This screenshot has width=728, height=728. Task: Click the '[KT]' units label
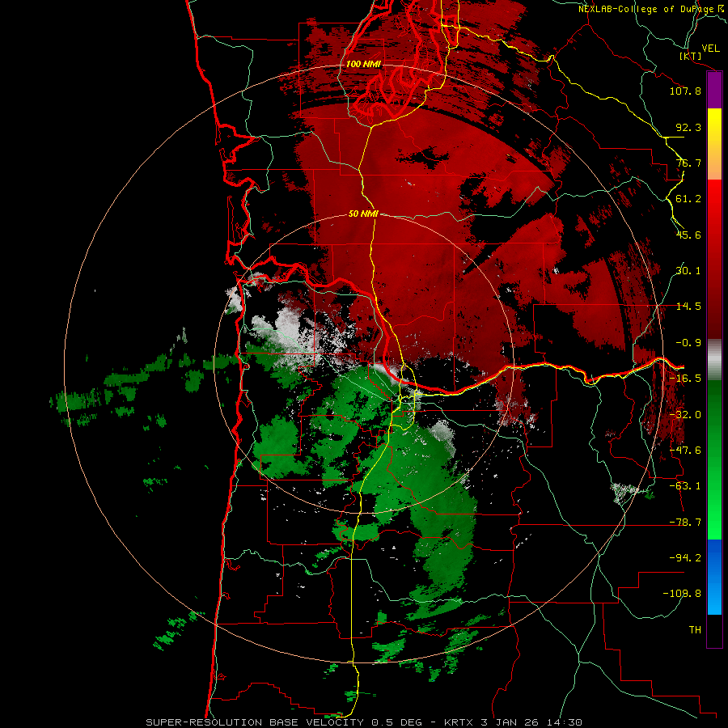[x=691, y=56]
